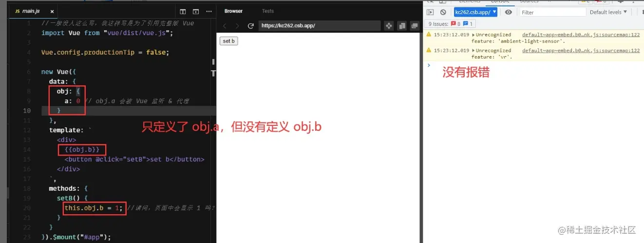Switch to the Tests tab
The image size is (644, 243).
(268, 11)
